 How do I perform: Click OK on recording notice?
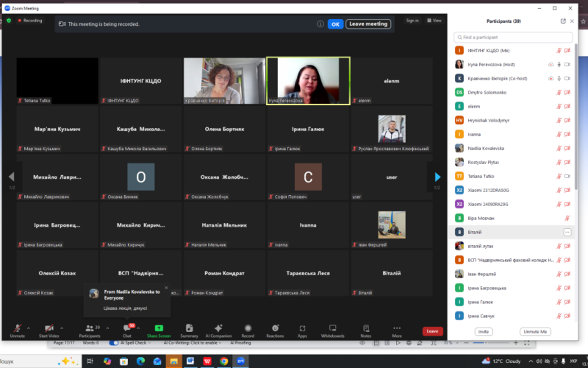coord(335,24)
